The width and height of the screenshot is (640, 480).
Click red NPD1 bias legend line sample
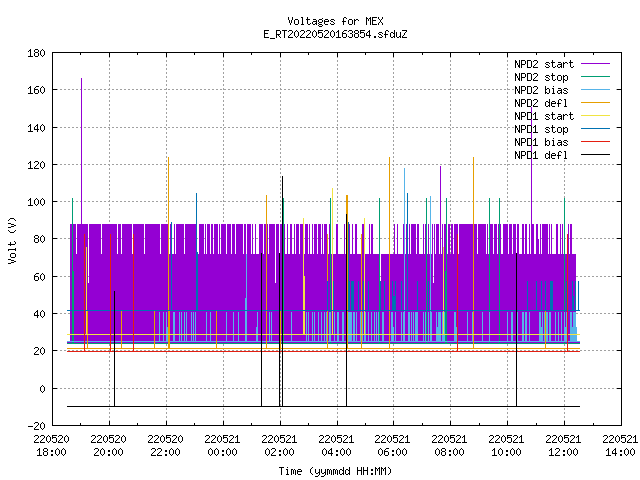tap(596, 142)
